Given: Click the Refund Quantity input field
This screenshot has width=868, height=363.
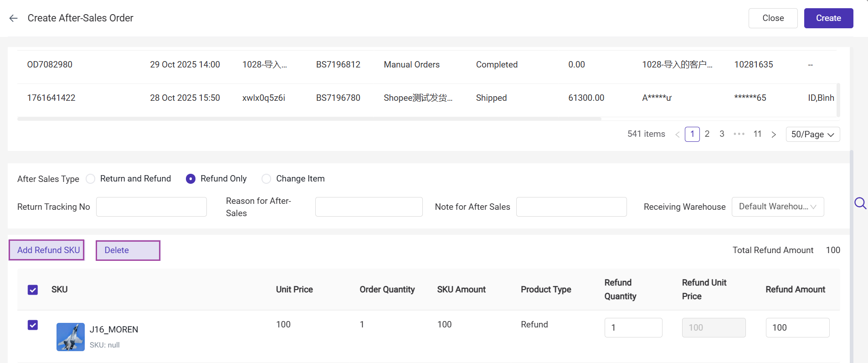Looking at the screenshot, I should (633, 328).
